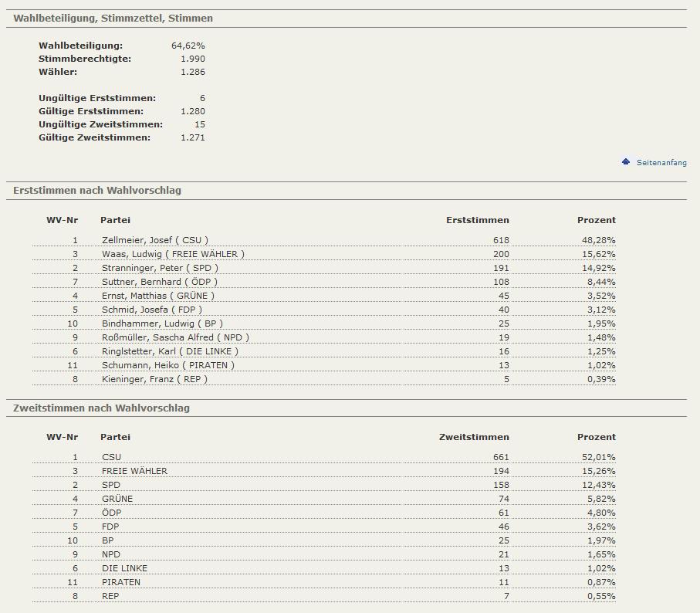Click the percentage 15,62%
Image resolution: width=700 pixels, height=613 pixels.
coord(599,254)
